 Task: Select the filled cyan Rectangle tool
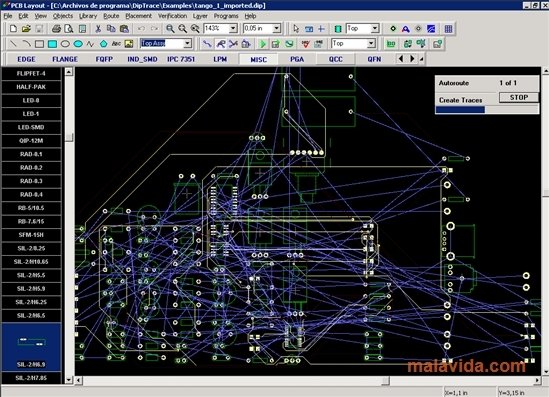(x=53, y=44)
